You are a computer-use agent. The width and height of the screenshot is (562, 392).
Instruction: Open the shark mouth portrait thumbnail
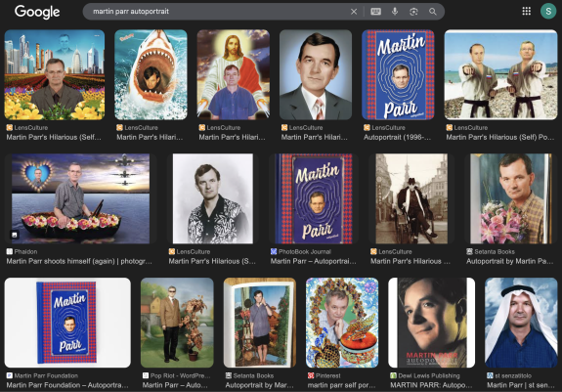point(151,74)
